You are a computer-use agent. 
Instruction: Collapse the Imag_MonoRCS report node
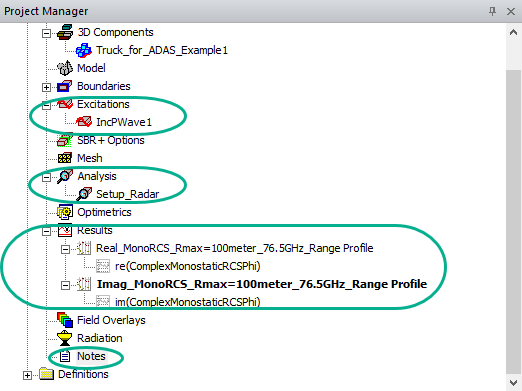pos(65,285)
